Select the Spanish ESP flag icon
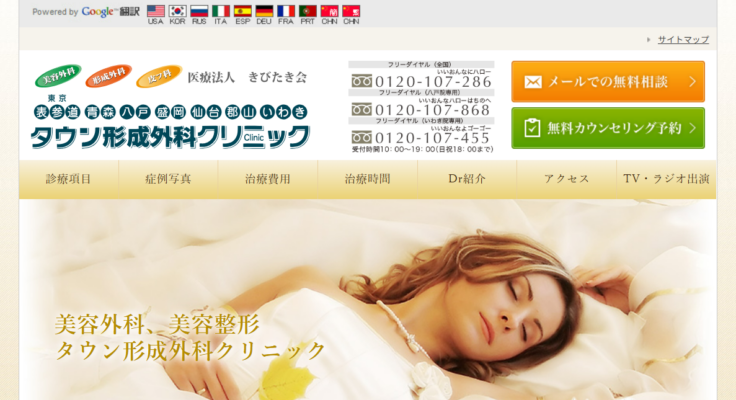The height and width of the screenshot is (400, 736). click(x=242, y=12)
